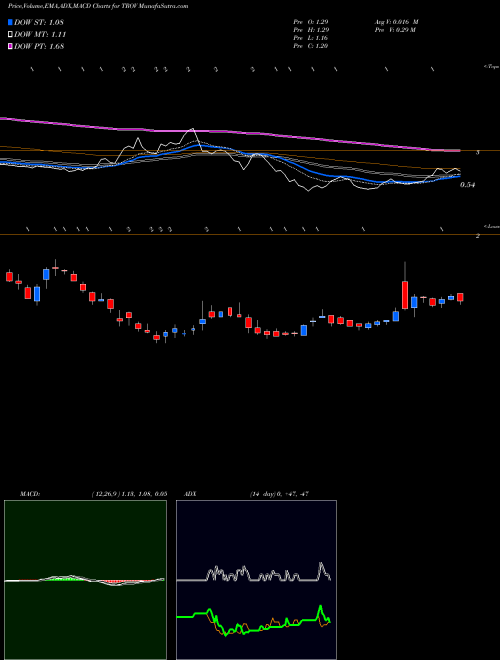Click the 'Avg V: 0.016 M' volume text

pyautogui.click(x=396, y=22)
